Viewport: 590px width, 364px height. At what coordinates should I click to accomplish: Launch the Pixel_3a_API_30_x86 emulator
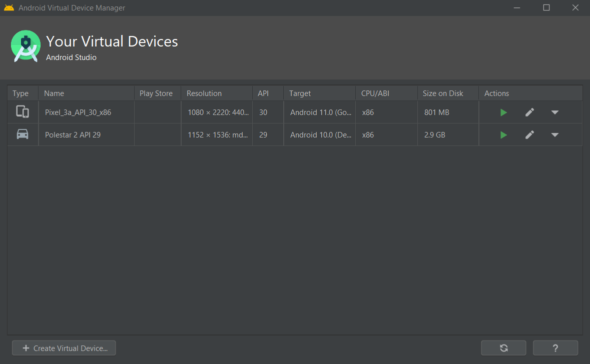tap(503, 112)
